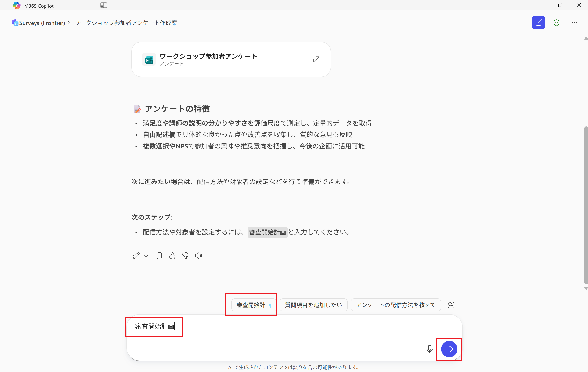Give the response a thumbs up
588x372 pixels.
point(172,256)
